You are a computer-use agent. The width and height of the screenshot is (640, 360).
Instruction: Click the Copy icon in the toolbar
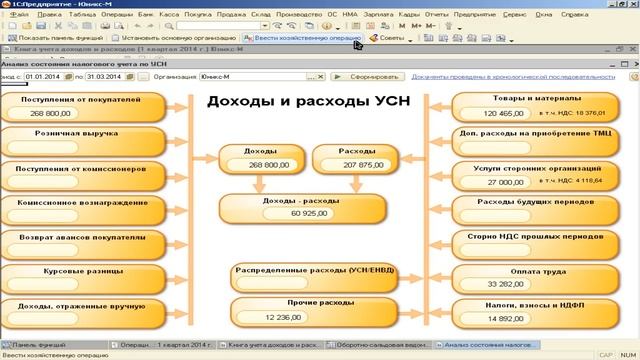(73, 26)
